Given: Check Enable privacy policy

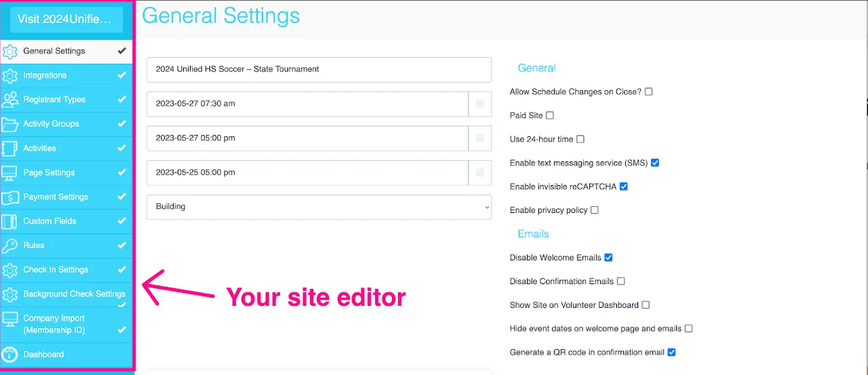Looking at the screenshot, I should [595, 210].
